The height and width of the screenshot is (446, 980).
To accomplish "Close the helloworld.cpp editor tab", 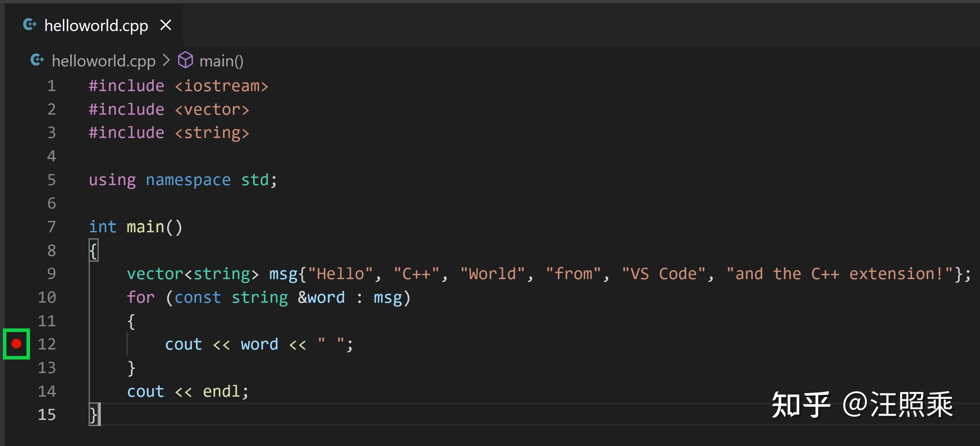I will (165, 25).
